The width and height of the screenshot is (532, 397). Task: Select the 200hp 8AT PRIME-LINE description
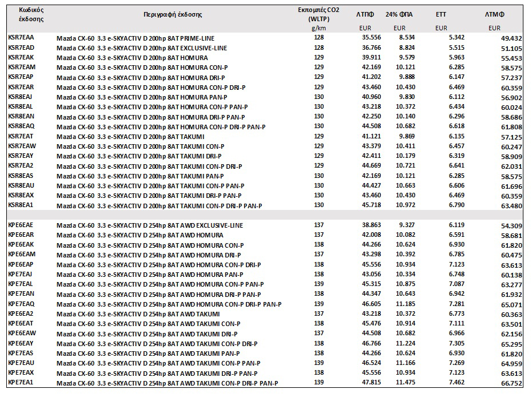136,38
